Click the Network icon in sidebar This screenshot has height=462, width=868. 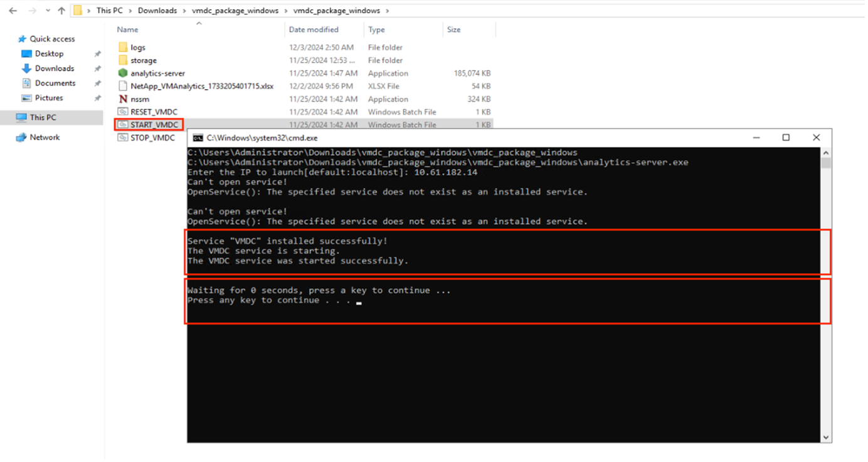click(x=21, y=137)
